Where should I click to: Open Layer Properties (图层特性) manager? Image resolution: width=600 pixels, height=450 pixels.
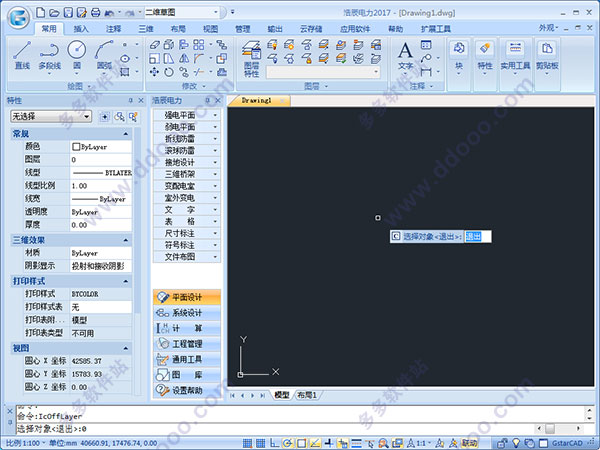(x=251, y=59)
